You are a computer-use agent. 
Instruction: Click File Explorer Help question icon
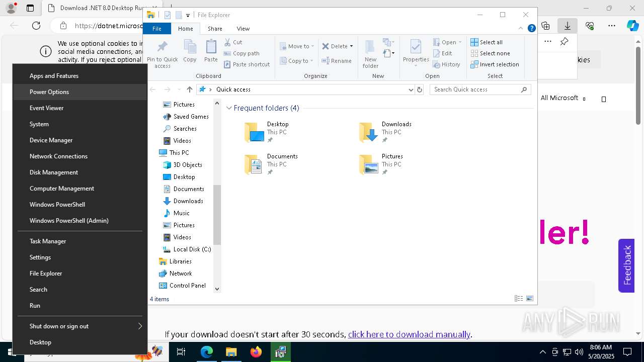pyautogui.click(x=531, y=29)
